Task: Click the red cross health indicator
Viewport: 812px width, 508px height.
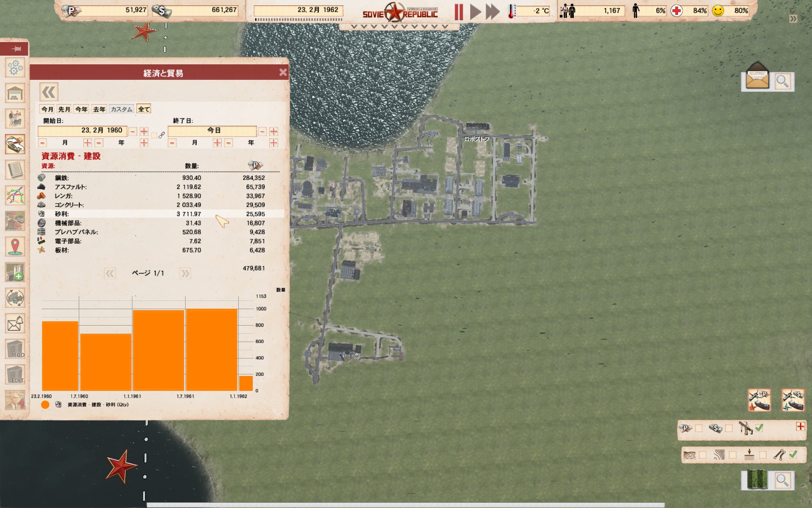Action: coord(677,11)
